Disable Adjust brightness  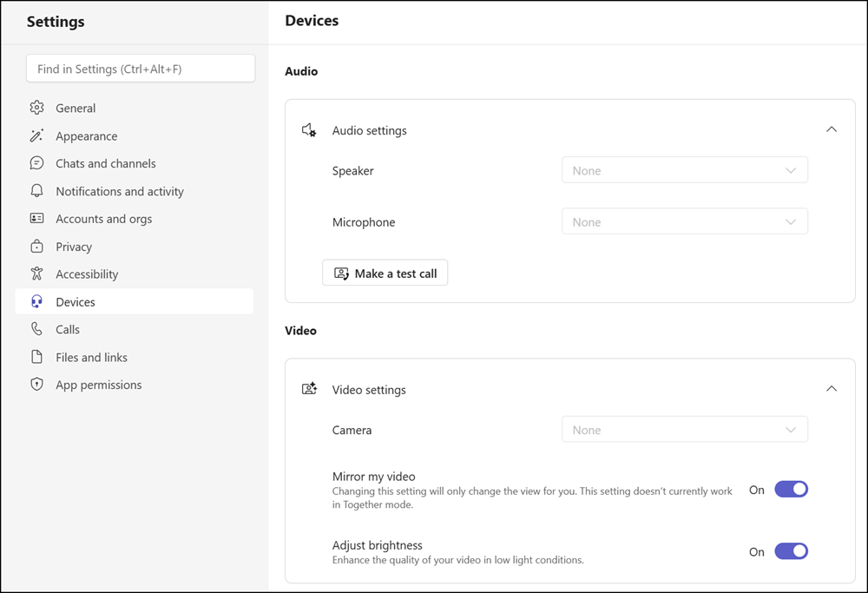pos(791,551)
